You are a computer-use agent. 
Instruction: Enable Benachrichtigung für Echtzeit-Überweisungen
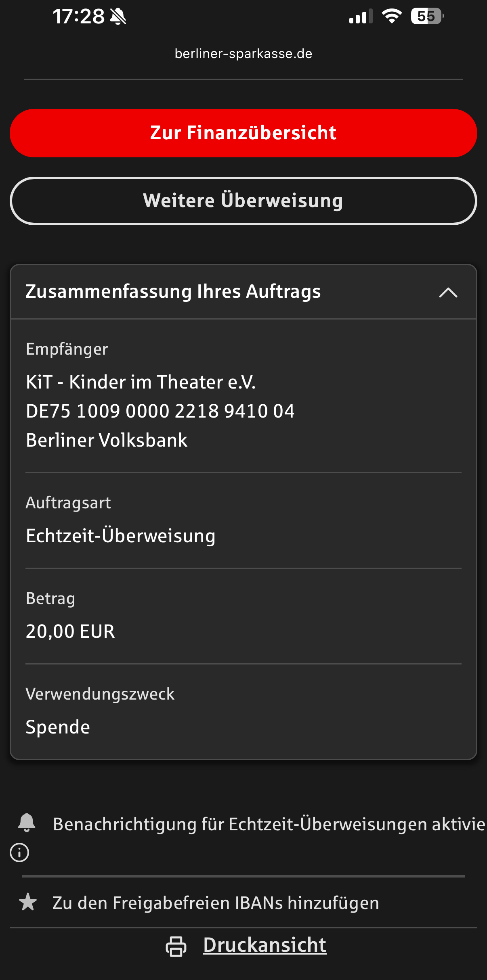pos(269,824)
